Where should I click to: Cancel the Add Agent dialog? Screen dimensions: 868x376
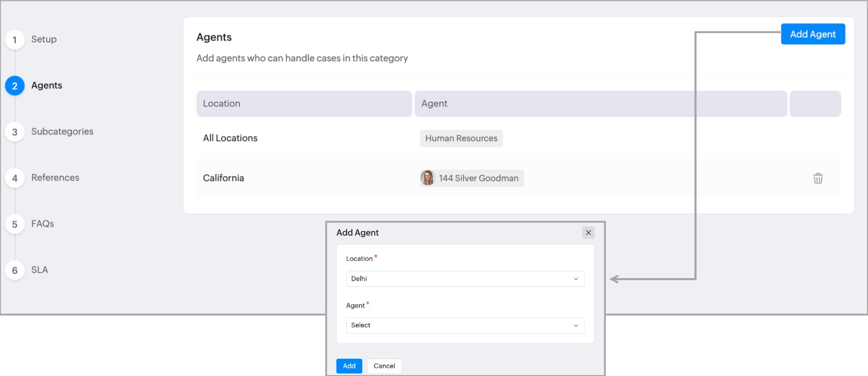[x=384, y=366]
